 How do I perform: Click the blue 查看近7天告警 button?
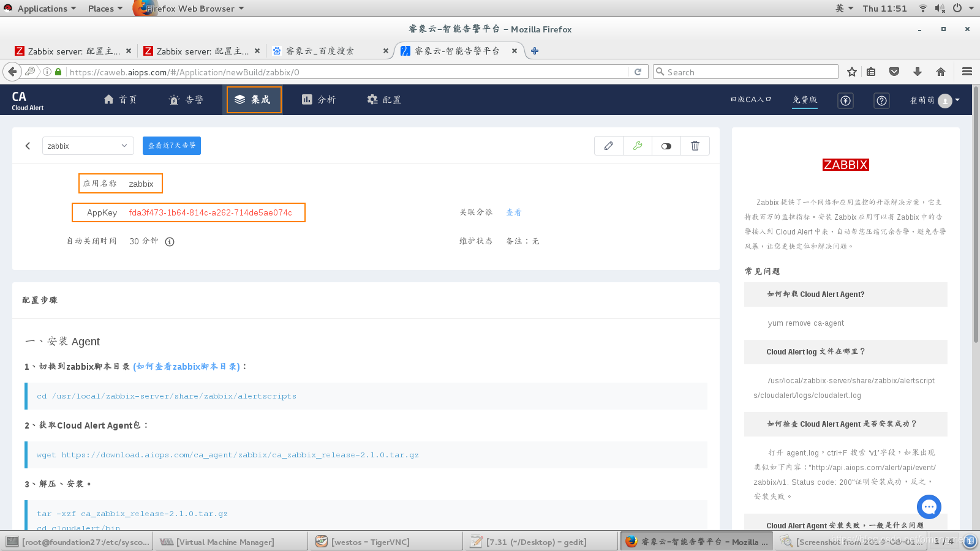click(171, 146)
